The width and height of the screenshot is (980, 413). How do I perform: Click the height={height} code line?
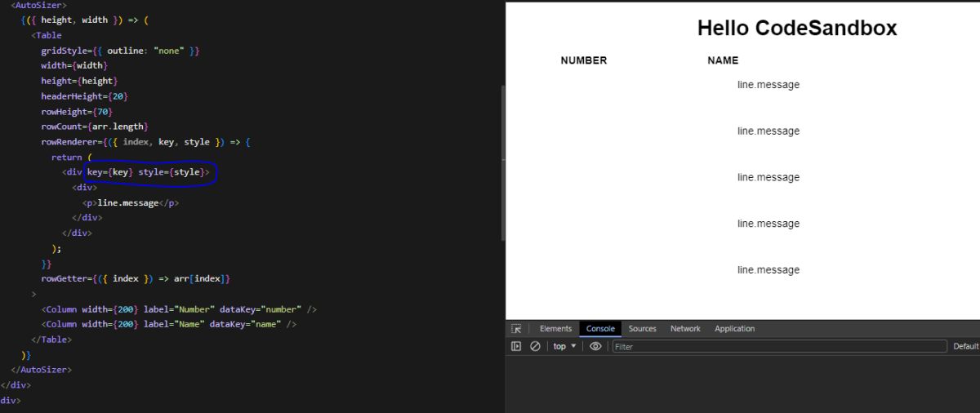pyautogui.click(x=79, y=81)
